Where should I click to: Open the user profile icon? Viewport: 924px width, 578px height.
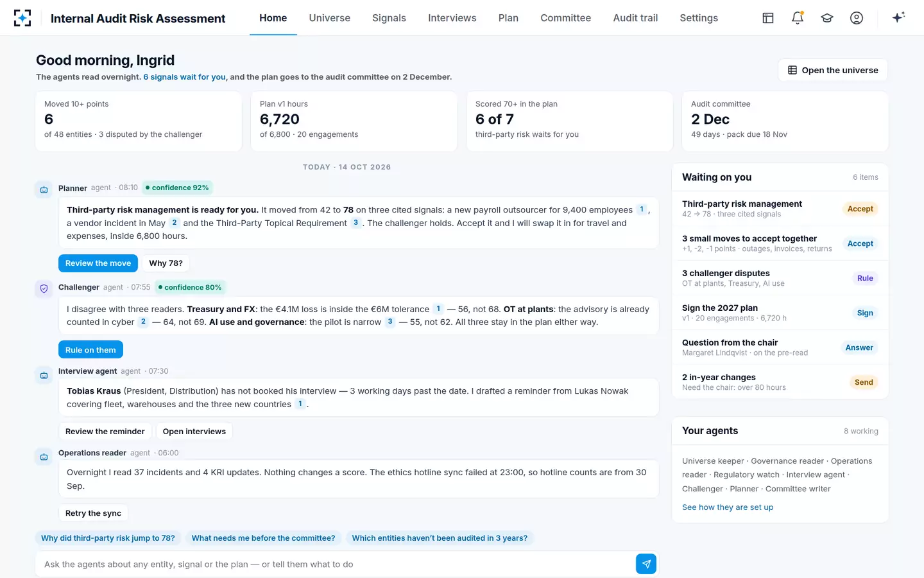(x=857, y=18)
